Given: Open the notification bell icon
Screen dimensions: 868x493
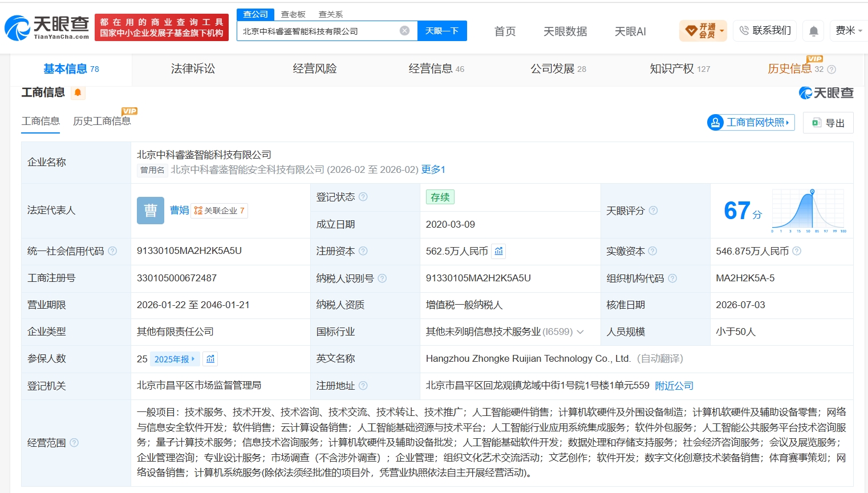Looking at the screenshot, I should (814, 31).
